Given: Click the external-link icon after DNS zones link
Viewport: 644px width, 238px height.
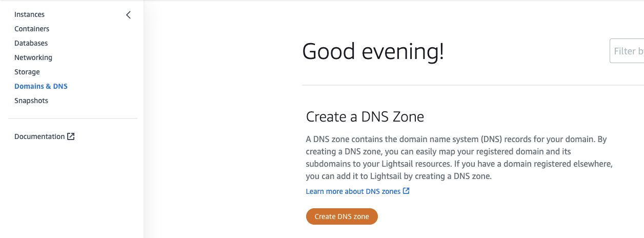Looking at the screenshot, I should (x=406, y=191).
